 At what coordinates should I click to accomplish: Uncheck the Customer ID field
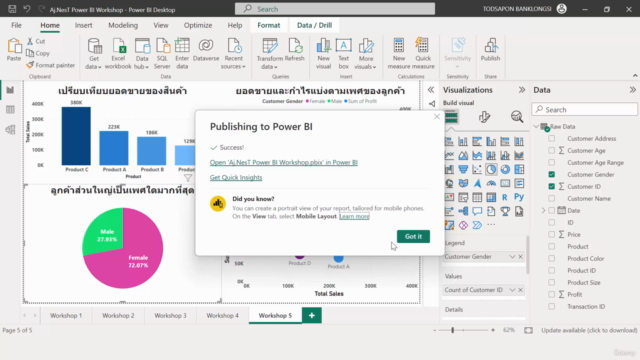(551, 186)
